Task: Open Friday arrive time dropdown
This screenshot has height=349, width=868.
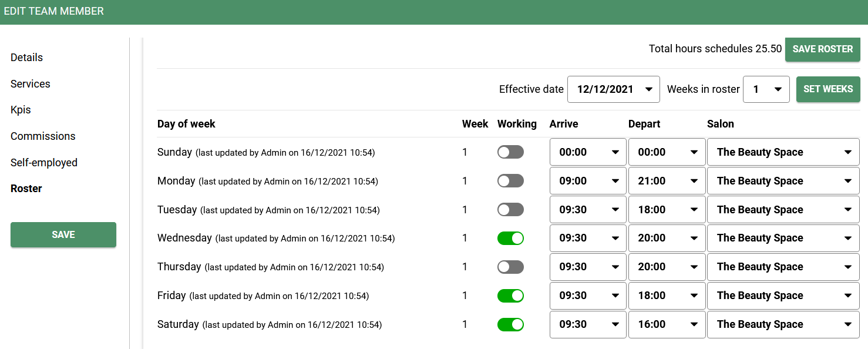Action: [588, 296]
